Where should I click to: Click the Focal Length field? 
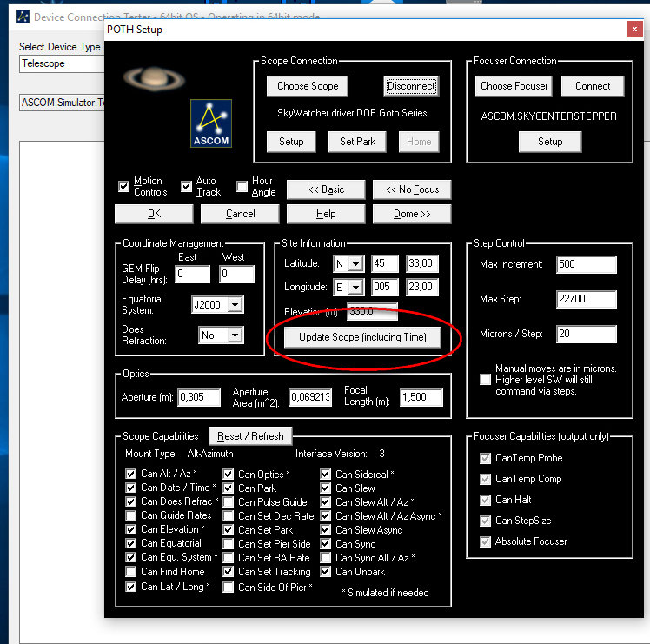point(421,398)
